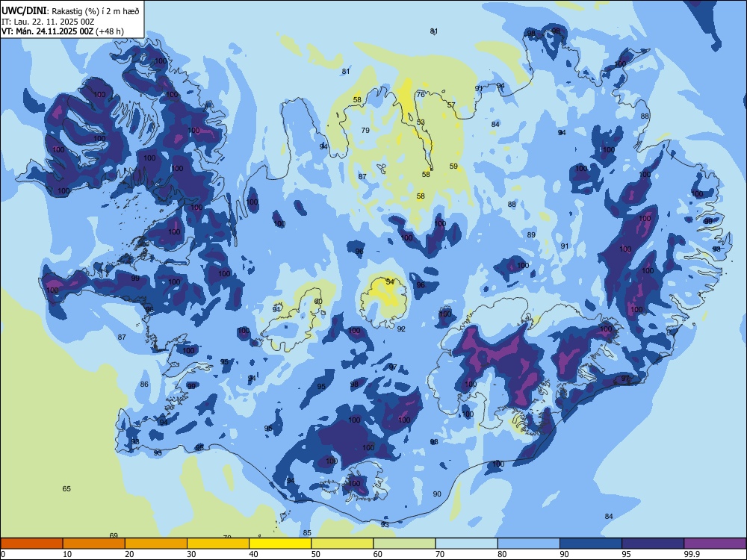This screenshot has width=747, height=560.
Task: Click the '65' humidity value over the ocean
Action: click(x=66, y=489)
